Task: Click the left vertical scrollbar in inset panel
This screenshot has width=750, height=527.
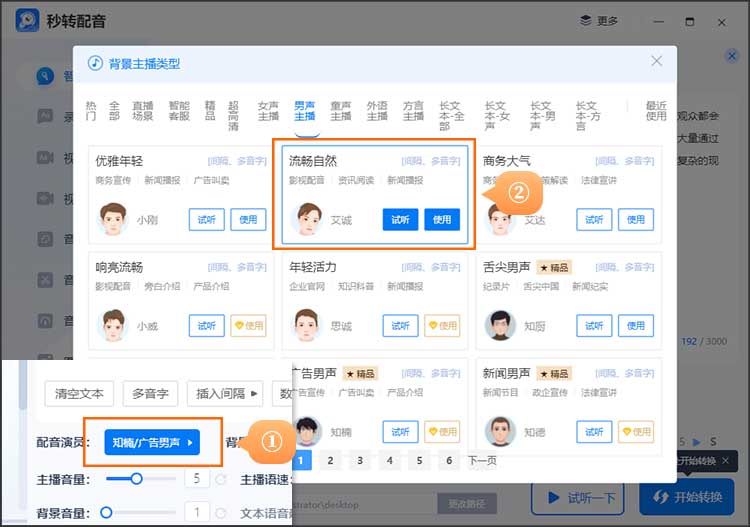Action: pos(22,435)
